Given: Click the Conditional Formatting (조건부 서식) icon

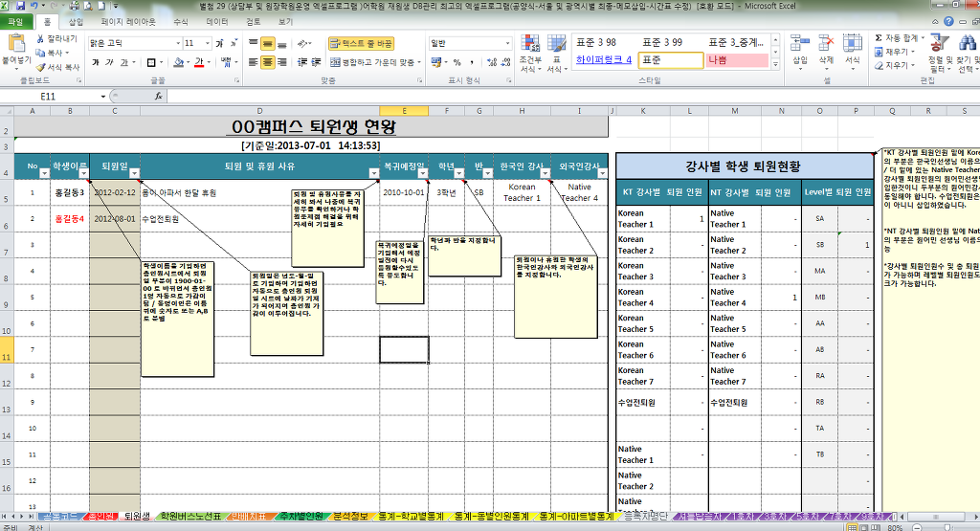Looking at the screenshot, I should [x=530, y=44].
